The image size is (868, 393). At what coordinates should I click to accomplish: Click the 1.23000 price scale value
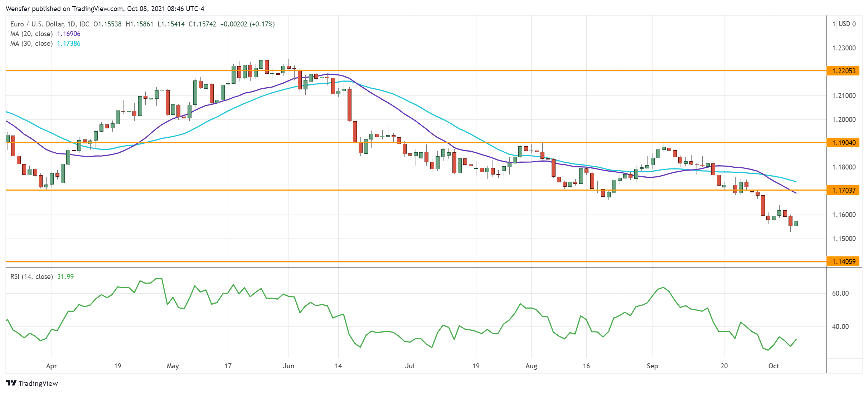(x=844, y=48)
